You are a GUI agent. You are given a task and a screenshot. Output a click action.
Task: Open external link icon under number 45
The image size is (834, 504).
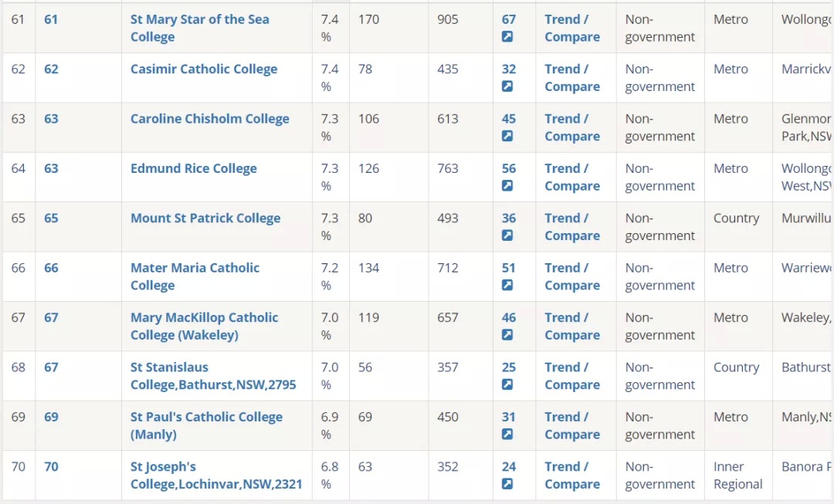507,136
